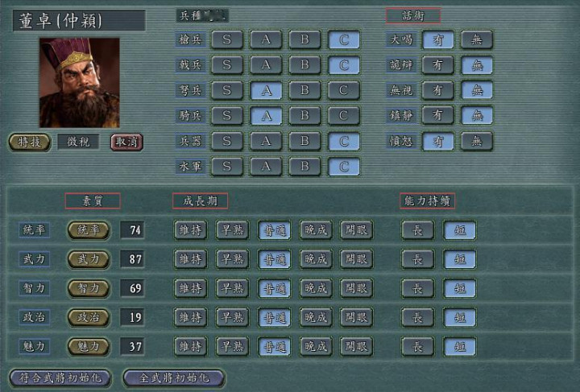Set 槍兵 aptitude to A
580x392 pixels.
[x=266, y=39]
